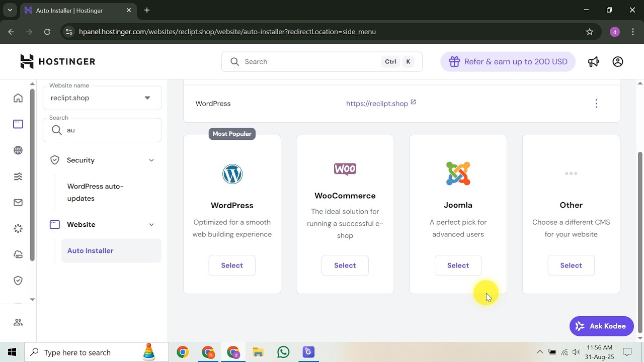The width and height of the screenshot is (644, 362).
Task: Open the VPS cloud icon in left rail
Action: coord(18,255)
